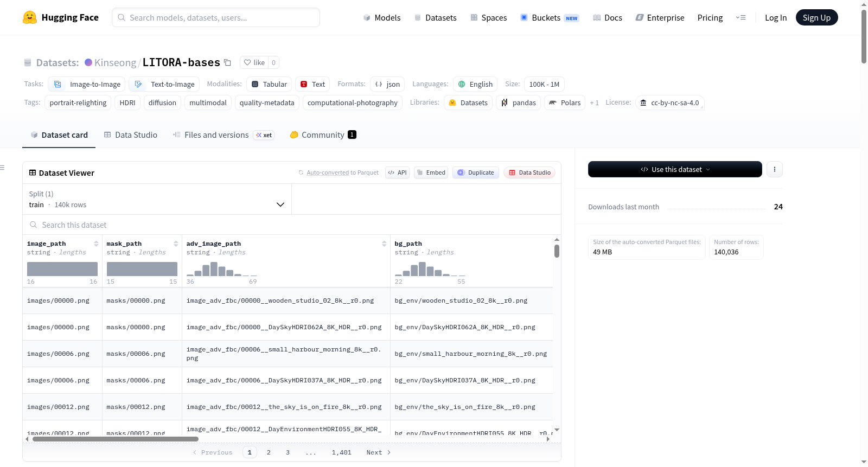The width and height of the screenshot is (868, 467).
Task: Open Docs in the top navigation
Action: [608, 17]
